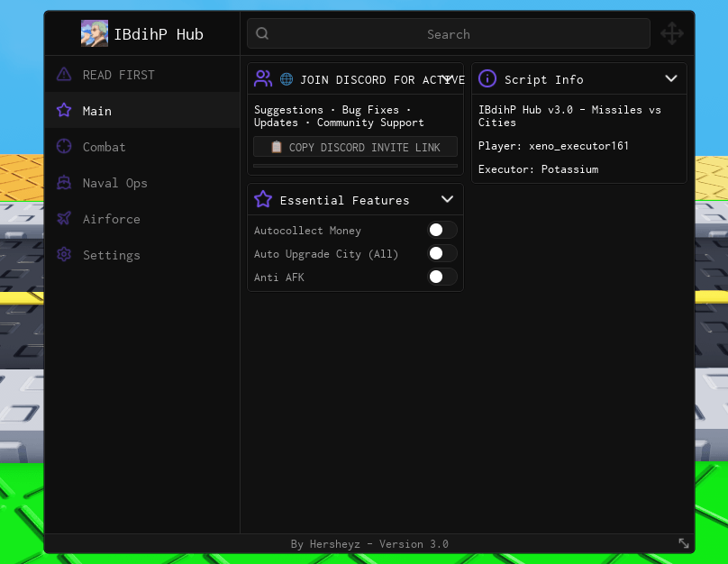Viewport: 728px width, 564px height.
Task: Copy the Discord invite link
Action: 355,147
